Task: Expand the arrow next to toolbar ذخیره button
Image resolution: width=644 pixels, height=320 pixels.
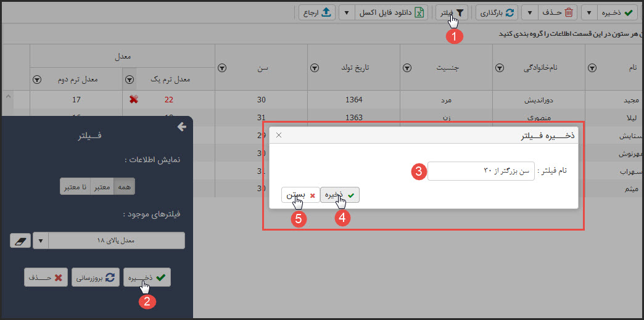Action: click(590, 12)
